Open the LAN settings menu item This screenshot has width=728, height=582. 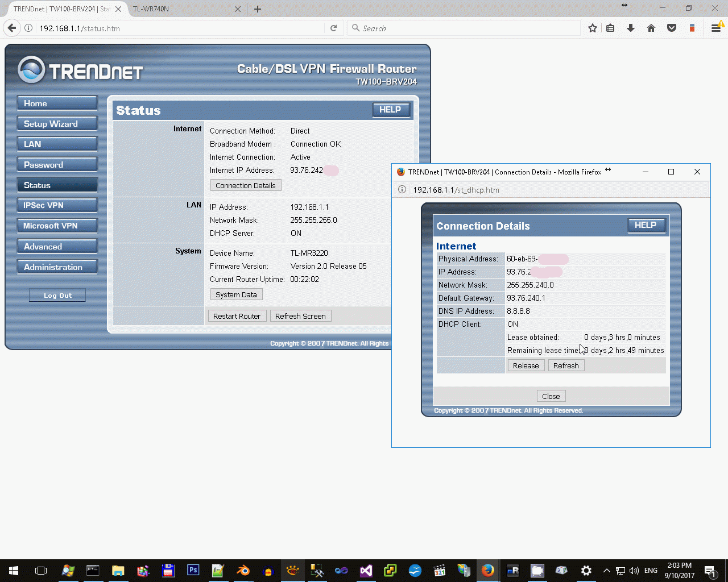[x=57, y=144]
